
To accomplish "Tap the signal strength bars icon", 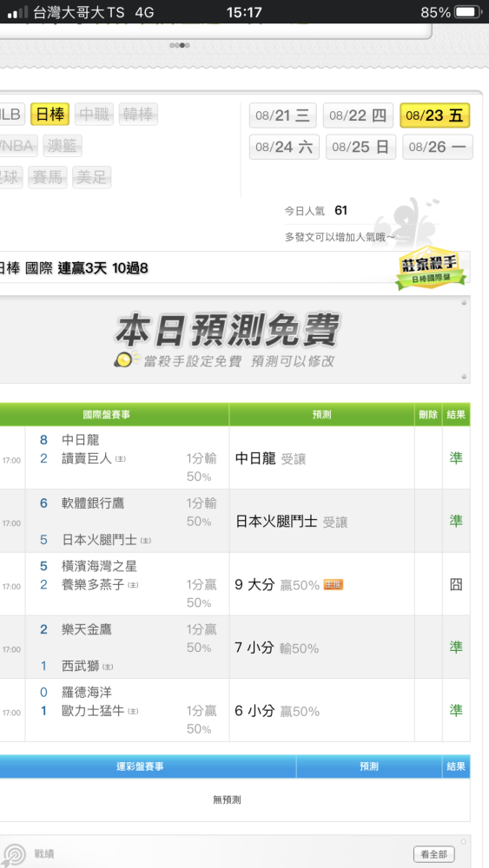I will tap(17, 12).
